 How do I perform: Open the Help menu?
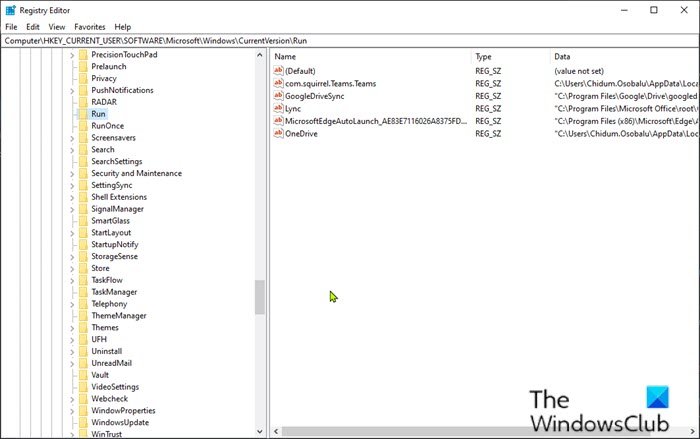[122, 27]
